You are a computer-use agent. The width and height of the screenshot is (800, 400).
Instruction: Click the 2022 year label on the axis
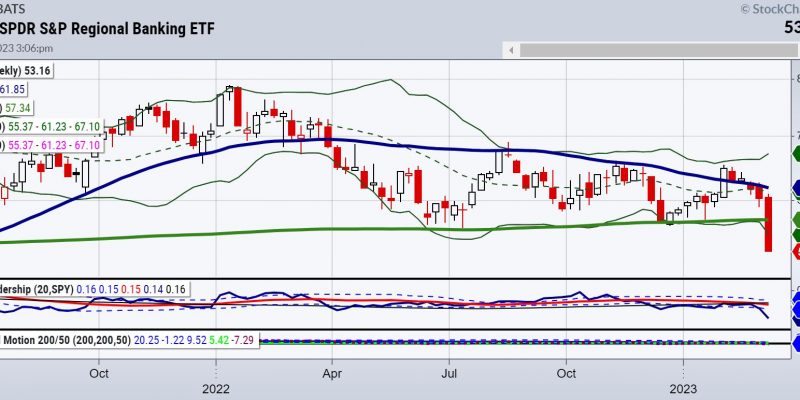pyautogui.click(x=216, y=389)
